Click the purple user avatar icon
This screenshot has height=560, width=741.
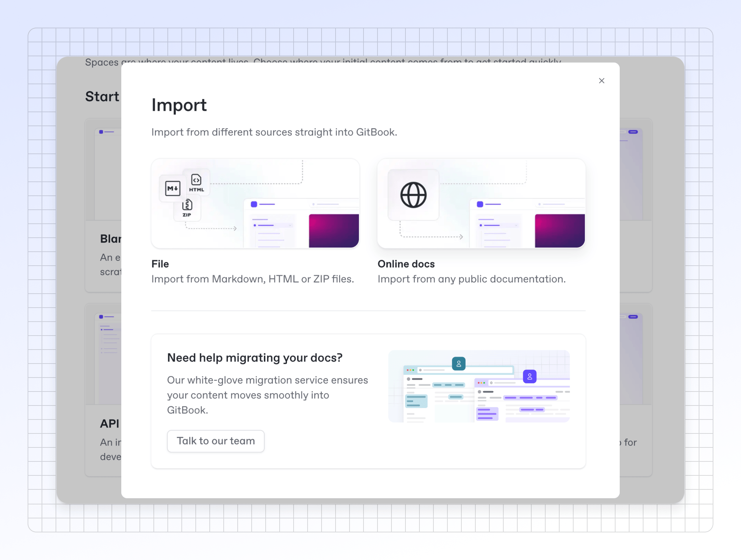[530, 376]
